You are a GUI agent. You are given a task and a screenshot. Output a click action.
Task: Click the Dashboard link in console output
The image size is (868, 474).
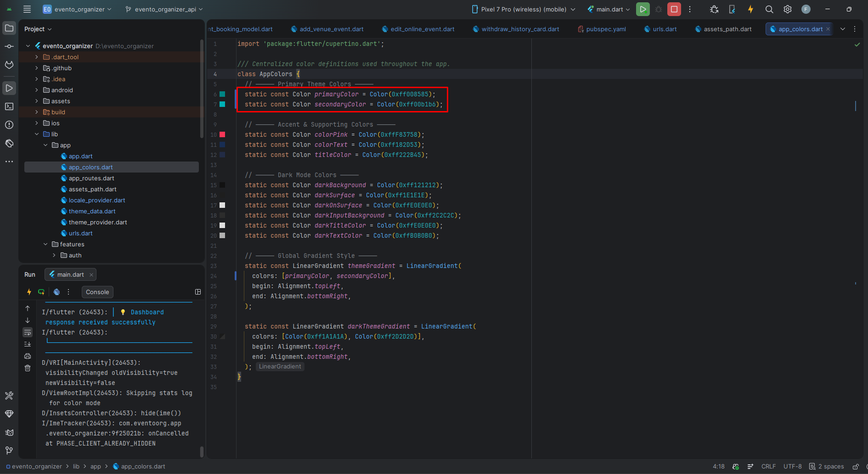pyautogui.click(x=147, y=312)
